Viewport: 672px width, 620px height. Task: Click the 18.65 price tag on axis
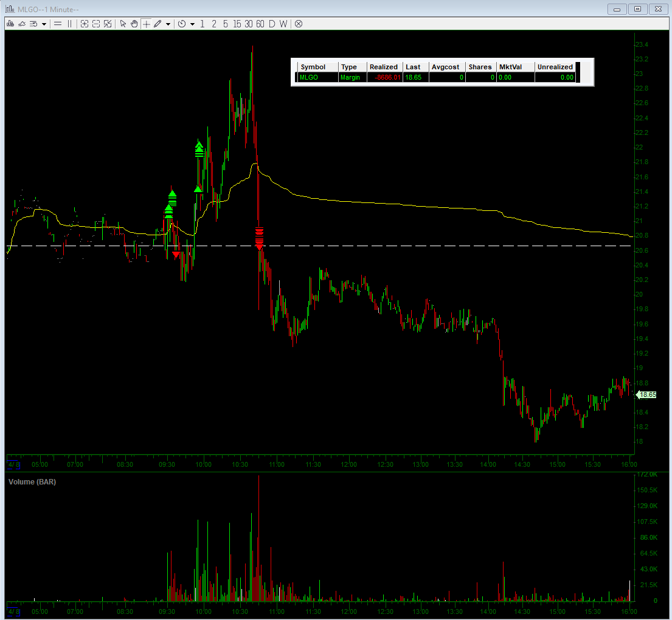[x=647, y=394]
